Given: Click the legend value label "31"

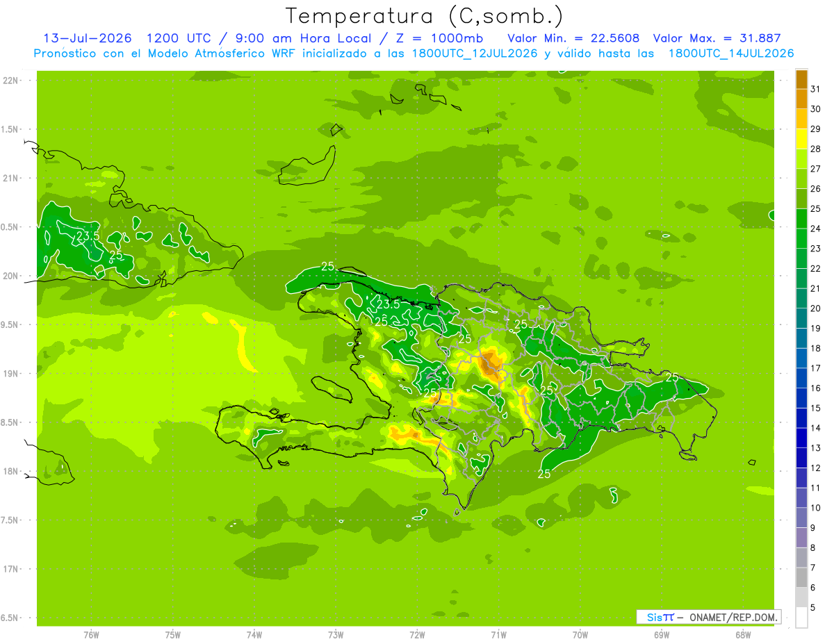Looking at the screenshot, I should click(816, 89).
